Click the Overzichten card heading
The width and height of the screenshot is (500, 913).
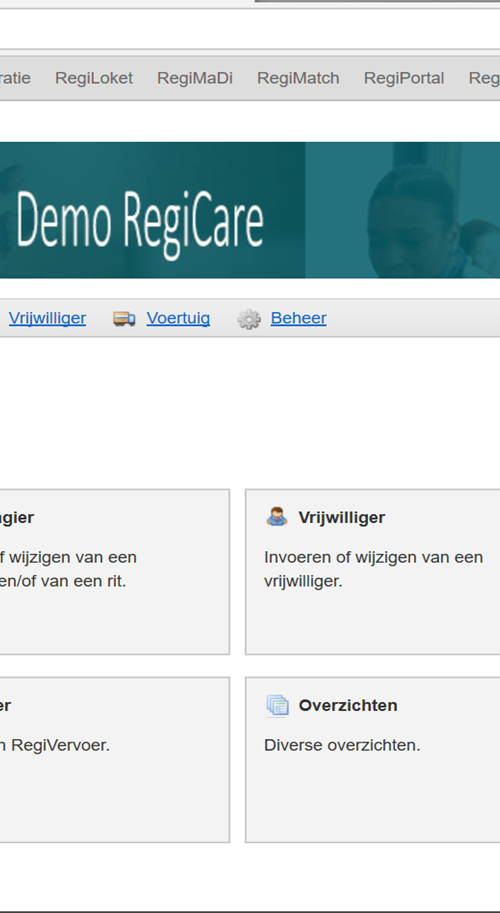tap(348, 705)
